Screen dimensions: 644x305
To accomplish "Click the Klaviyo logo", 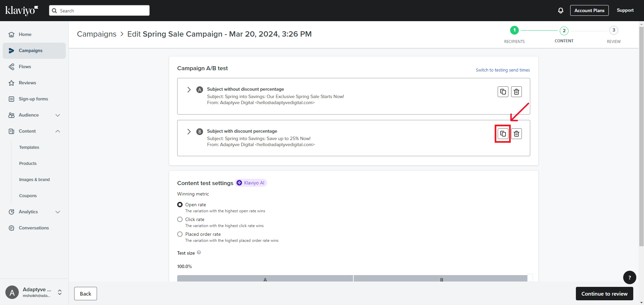I will click(x=22, y=10).
